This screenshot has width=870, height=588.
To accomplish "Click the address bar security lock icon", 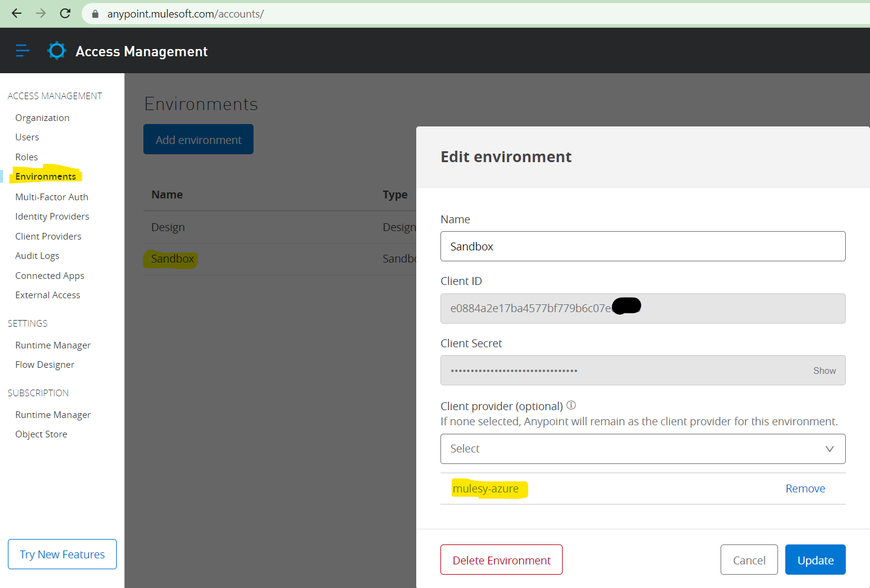I will click(x=94, y=13).
